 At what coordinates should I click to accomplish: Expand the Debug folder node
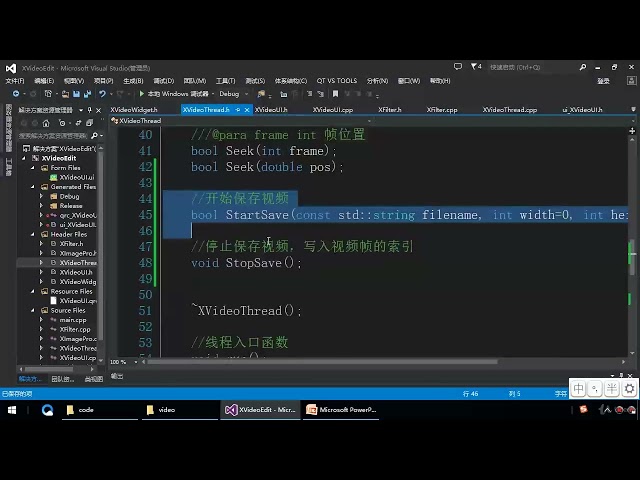click(x=41, y=196)
